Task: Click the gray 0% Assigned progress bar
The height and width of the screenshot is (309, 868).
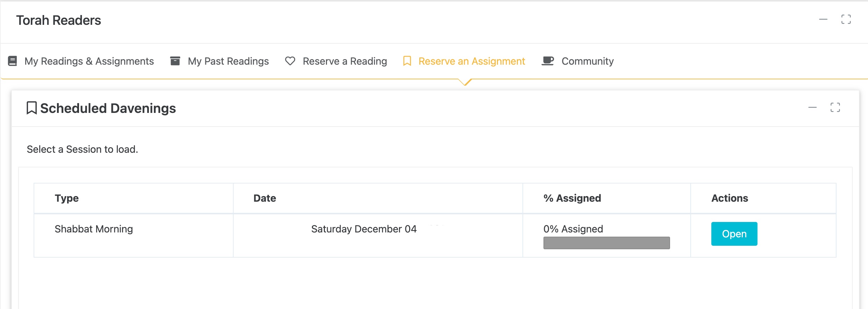Action: tap(606, 243)
